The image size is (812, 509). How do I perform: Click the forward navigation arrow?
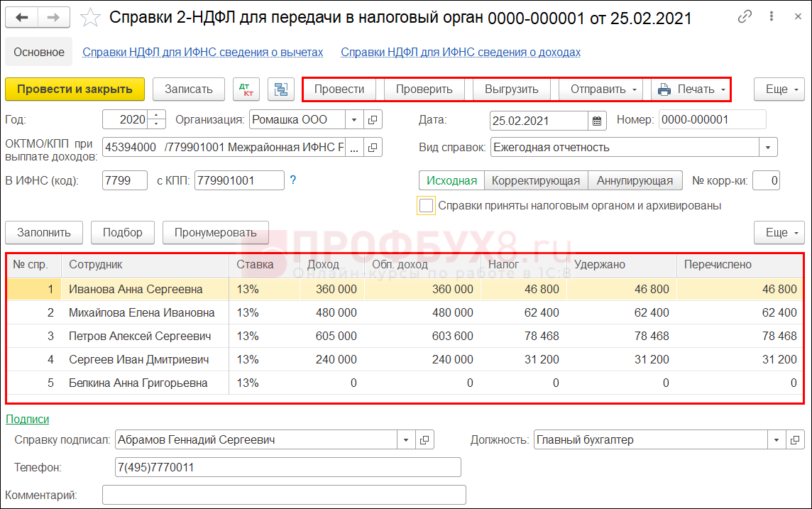[x=53, y=18]
